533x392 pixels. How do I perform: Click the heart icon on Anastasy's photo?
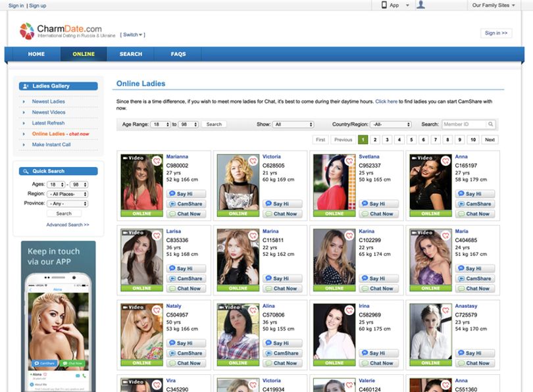tap(445, 310)
